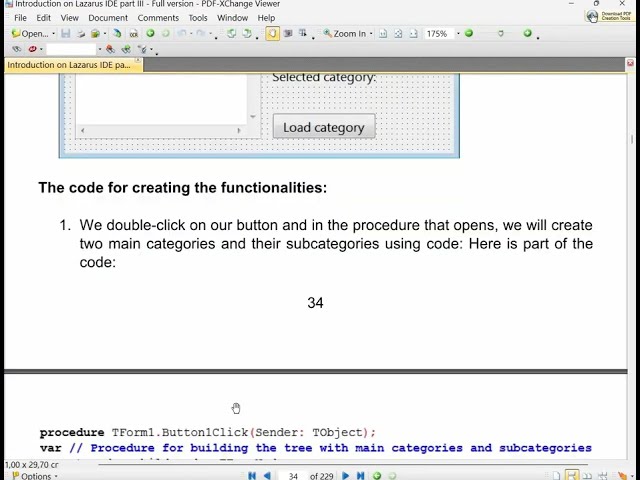Select facing pages layout icon

click(587, 476)
